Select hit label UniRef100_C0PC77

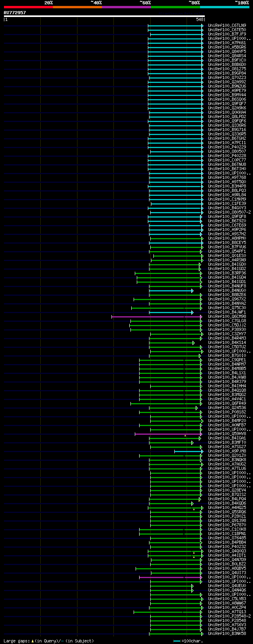pyautogui.click(x=227, y=160)
